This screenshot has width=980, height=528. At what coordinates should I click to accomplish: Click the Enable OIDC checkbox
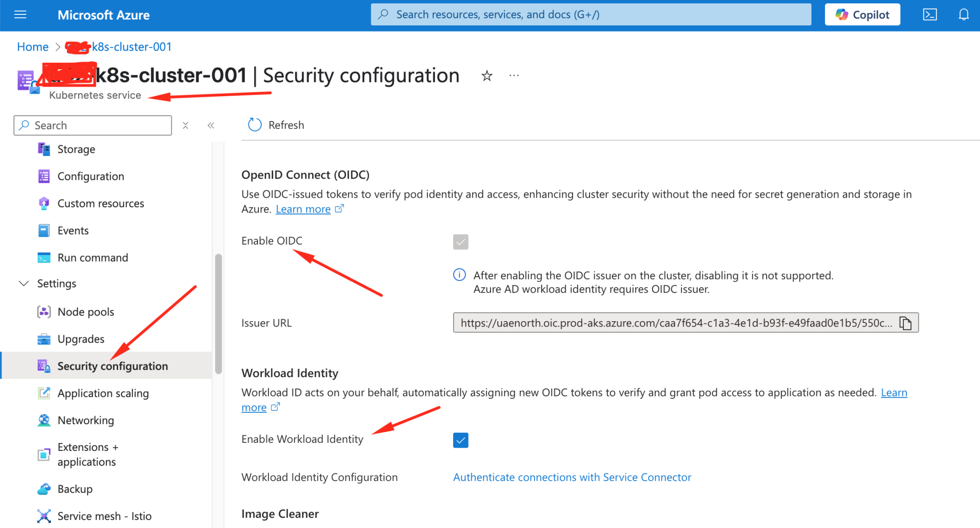pos(460,242)
